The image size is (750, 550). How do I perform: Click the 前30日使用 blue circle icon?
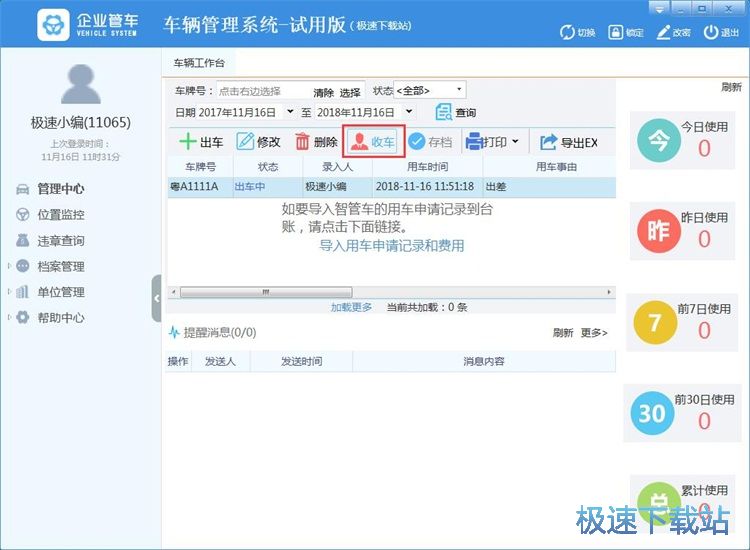pyautogui.click(x=652, y=413)
